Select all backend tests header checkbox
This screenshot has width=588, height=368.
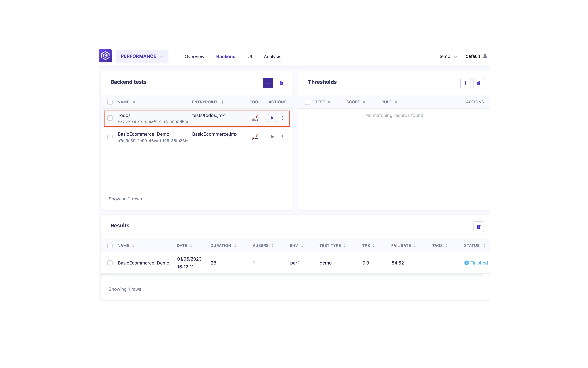pyautogui.click(x=110, y=102)
